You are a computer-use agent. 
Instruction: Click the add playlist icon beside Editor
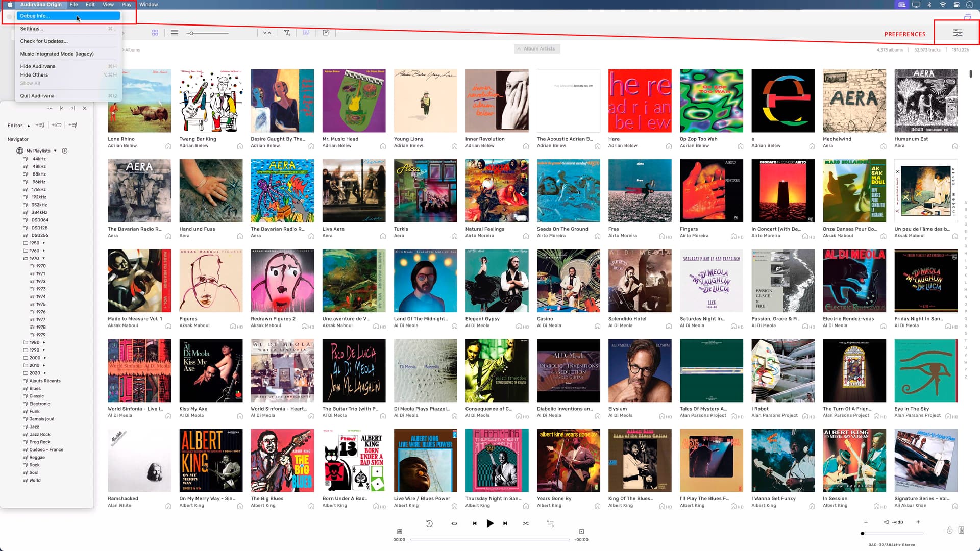[40, 125]
